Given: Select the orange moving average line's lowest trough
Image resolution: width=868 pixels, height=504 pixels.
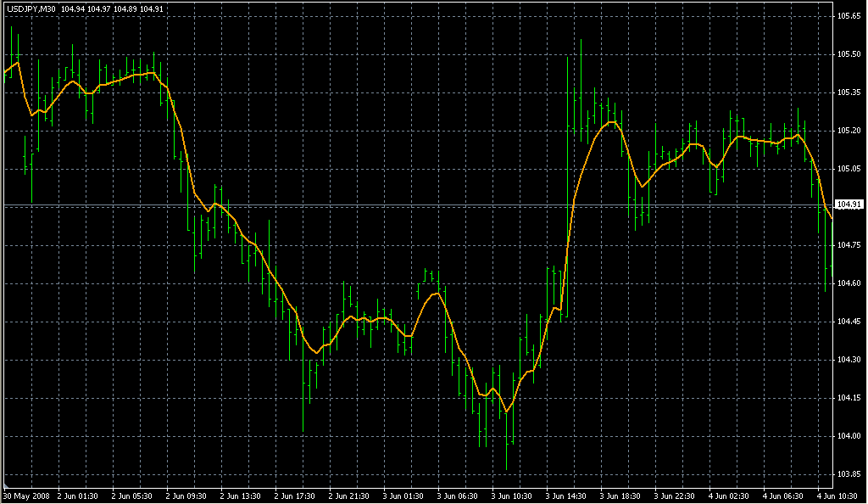Looking at the screenshot, I should point(507,412).
